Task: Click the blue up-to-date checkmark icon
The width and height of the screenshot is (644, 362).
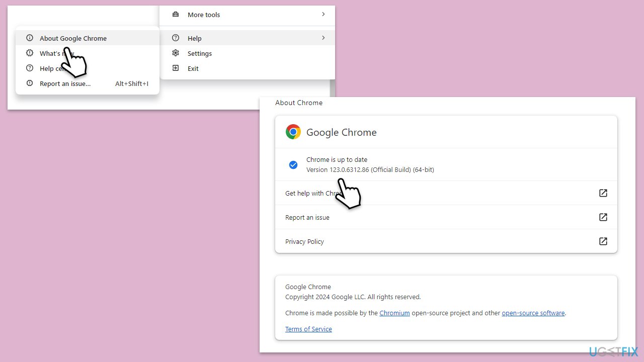Action: click(293, 165)
